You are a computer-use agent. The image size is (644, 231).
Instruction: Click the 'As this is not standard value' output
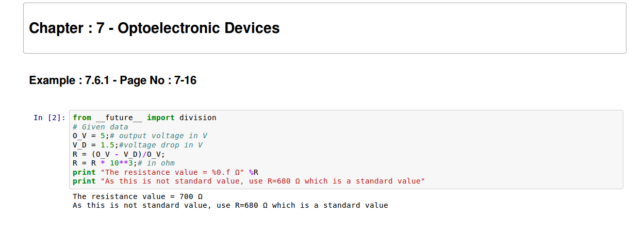point(230,205)
